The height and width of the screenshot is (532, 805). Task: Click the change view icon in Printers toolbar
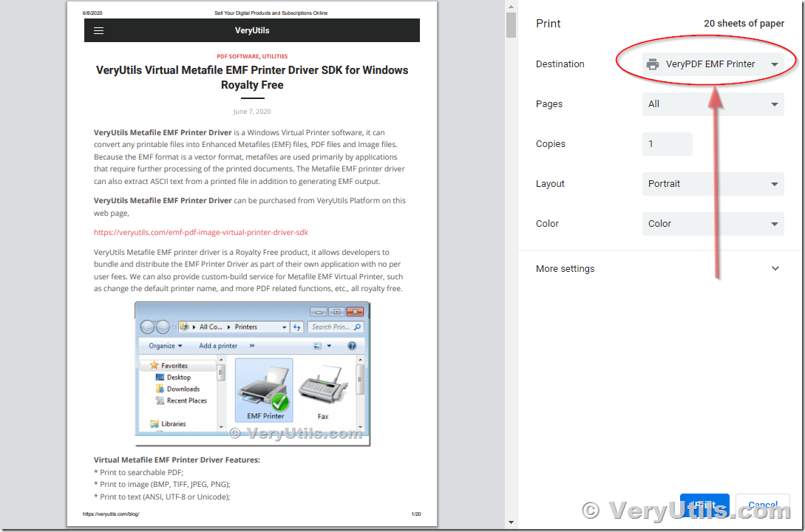(317, 347)
